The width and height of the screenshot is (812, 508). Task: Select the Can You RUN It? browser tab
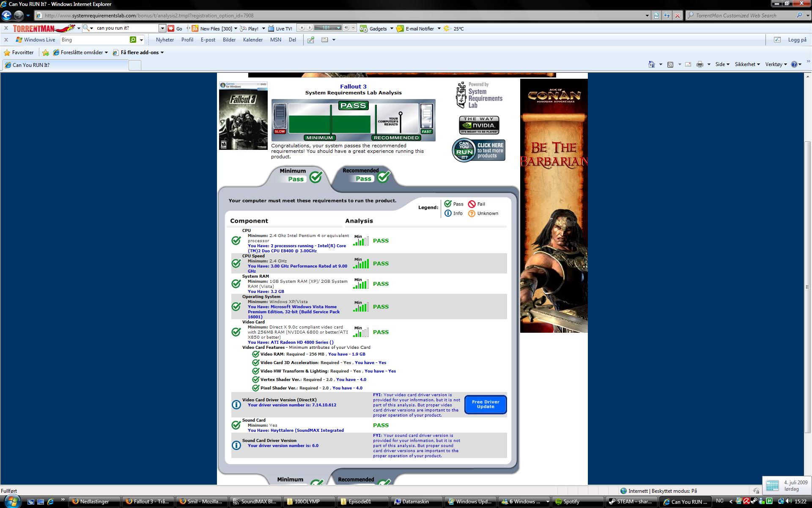[x=65, y=65]
